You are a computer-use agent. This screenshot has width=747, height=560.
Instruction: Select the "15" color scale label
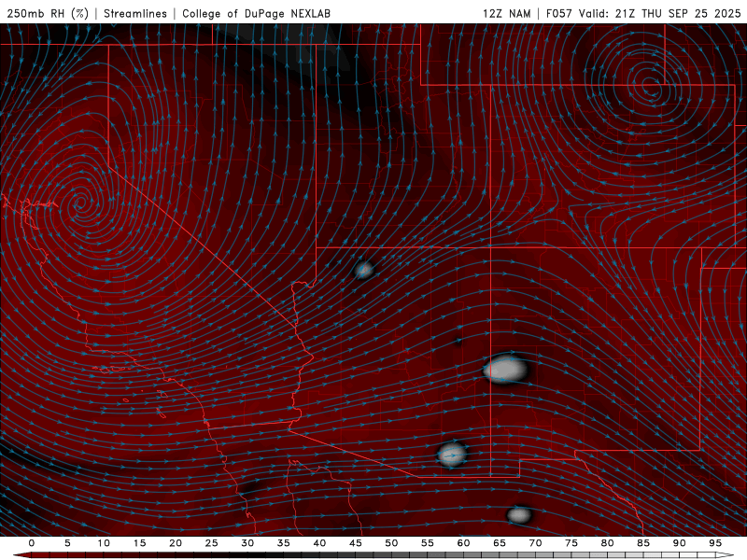pos(139,543)
